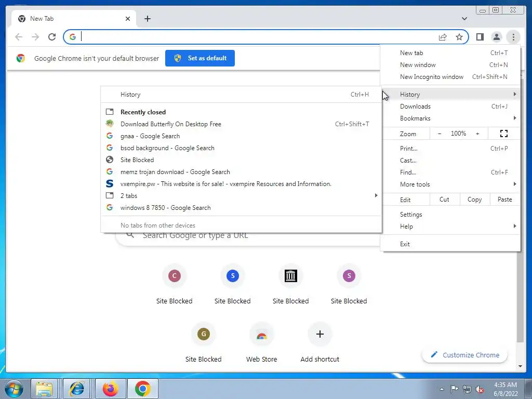Image resolution: width=532 pixels, height=399 pixels.
Task: Reopen Download Butterfly On Desktop Free
Action: click(241, 124)
